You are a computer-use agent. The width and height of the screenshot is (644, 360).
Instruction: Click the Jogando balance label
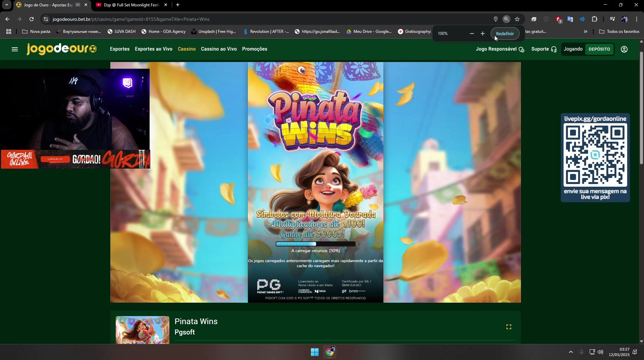[573, 49]
